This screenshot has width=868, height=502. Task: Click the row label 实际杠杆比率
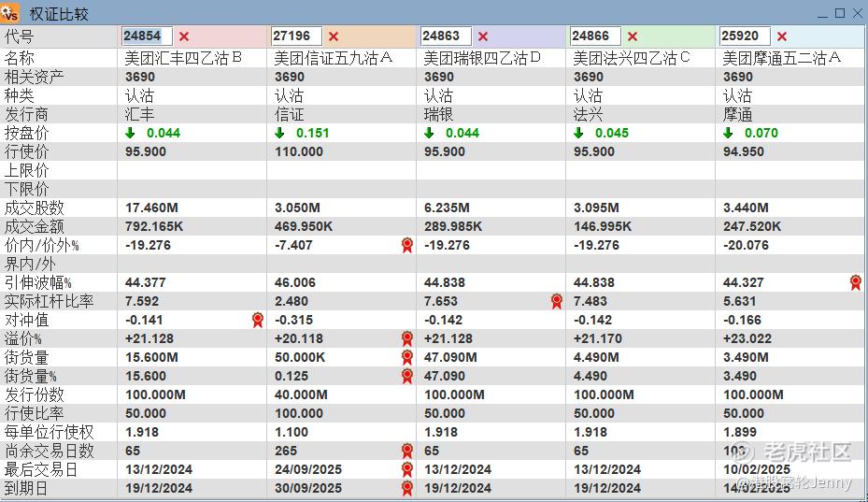click(50, 301)
